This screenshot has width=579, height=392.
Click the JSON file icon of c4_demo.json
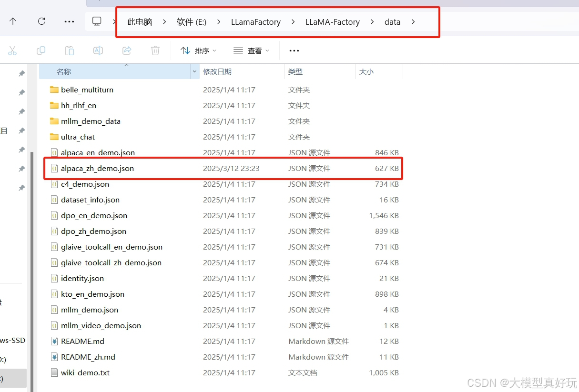pyautogui.click(x=54, y=184)
